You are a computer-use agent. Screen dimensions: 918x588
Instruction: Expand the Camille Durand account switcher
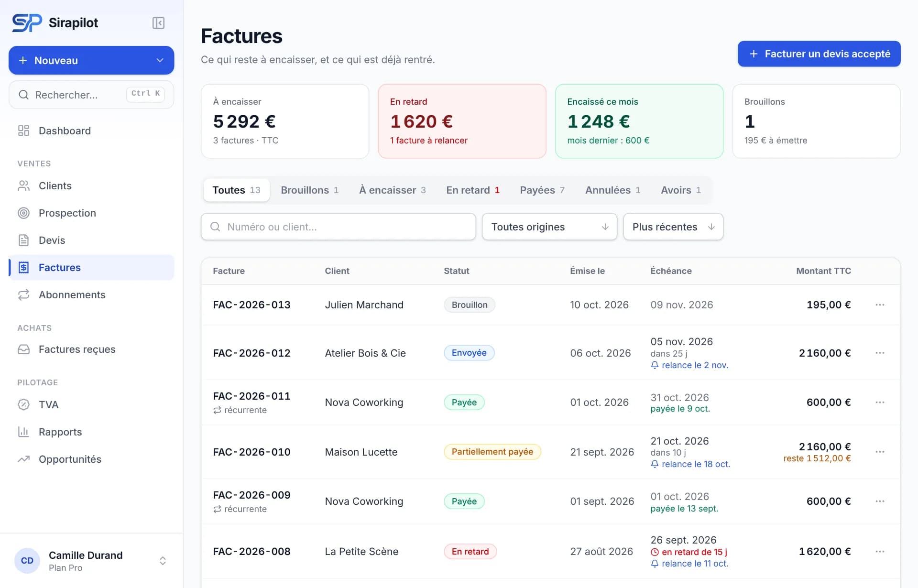163,561
